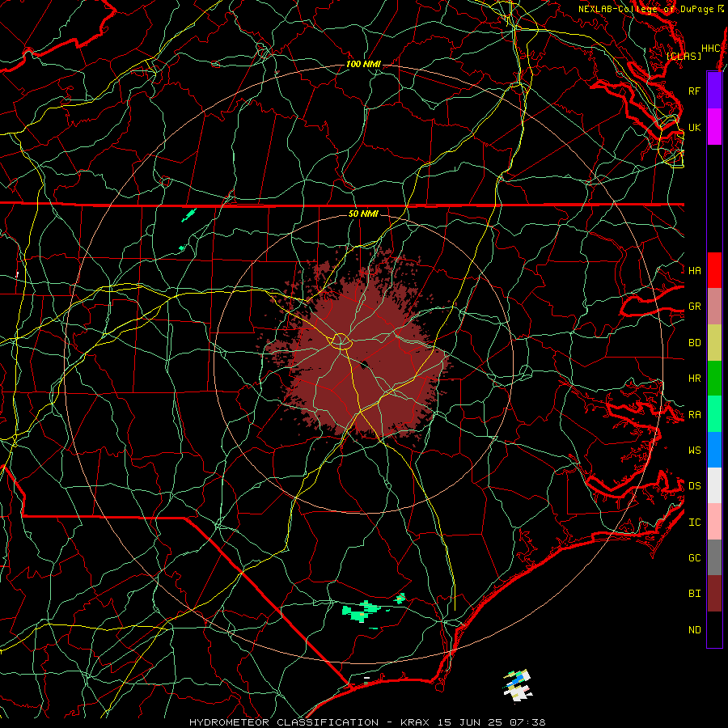Click the GR pink-brown legend swatch
728x728 pixels.
[714, 307]
